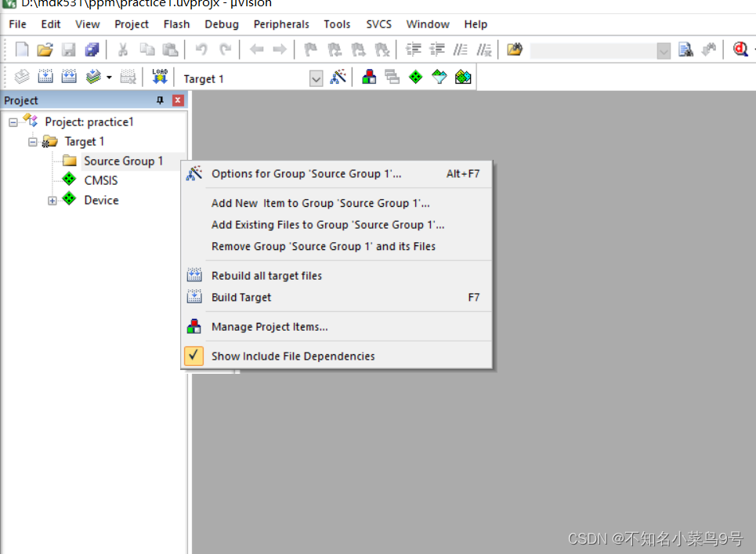Open the Tools menu
Screen dimensions: 756x554
tap(337, 24)
